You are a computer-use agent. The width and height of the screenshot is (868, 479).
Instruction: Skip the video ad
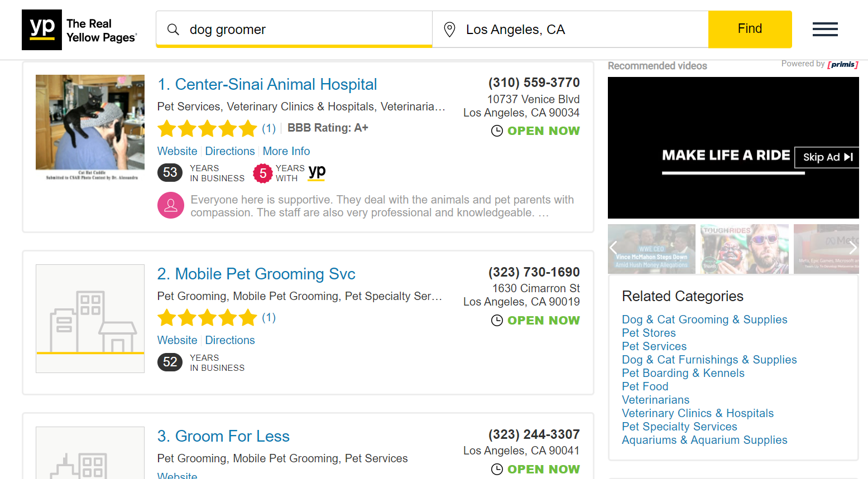pos(828,157)
